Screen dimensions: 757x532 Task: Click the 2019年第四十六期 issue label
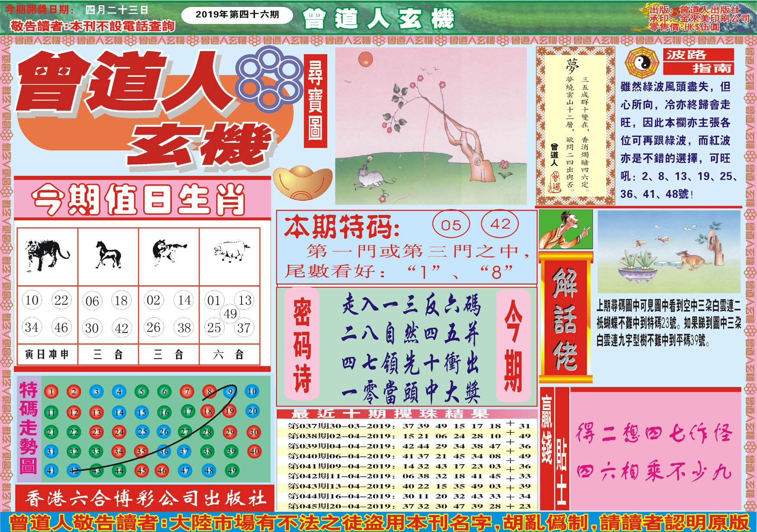click(x=237, y=15)
